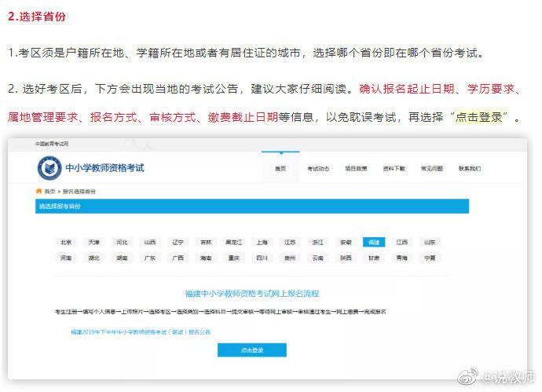This screenshot has height=392, width=542.
Task: Select the 重庆 province button
Action: tap(234, 258)
